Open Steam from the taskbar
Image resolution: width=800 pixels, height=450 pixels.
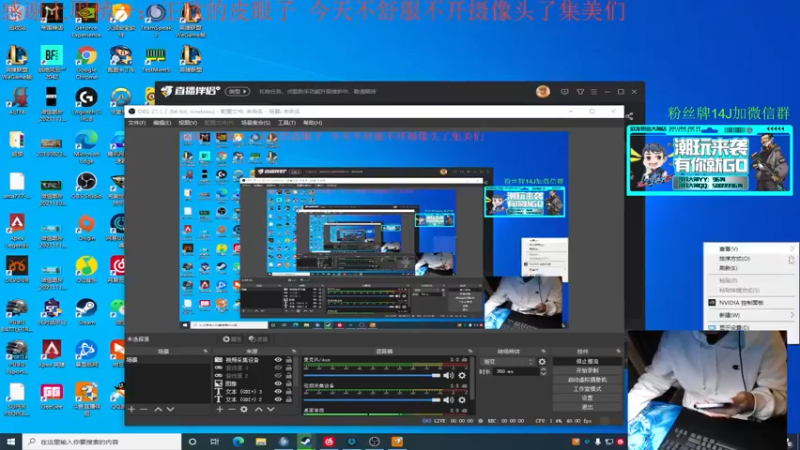306,441
